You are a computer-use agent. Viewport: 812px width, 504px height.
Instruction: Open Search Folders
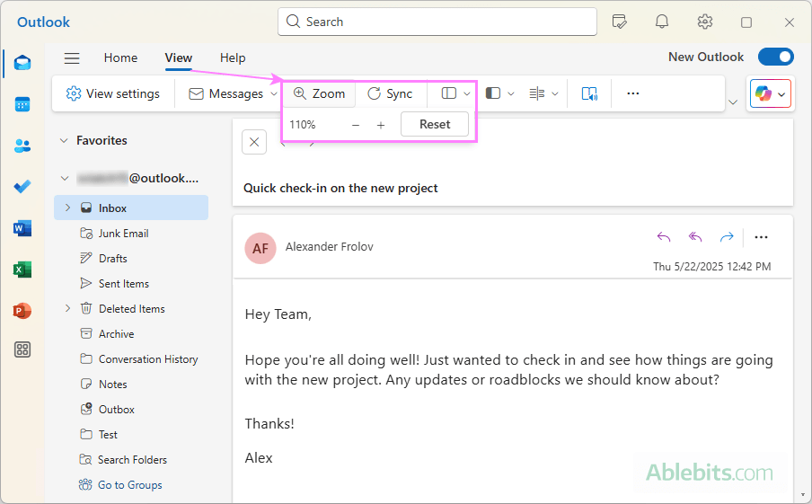coord(132,460)
